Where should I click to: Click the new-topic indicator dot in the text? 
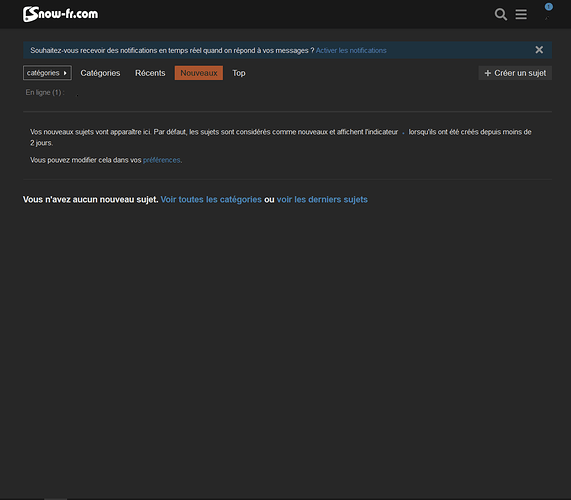pos(403,133)
